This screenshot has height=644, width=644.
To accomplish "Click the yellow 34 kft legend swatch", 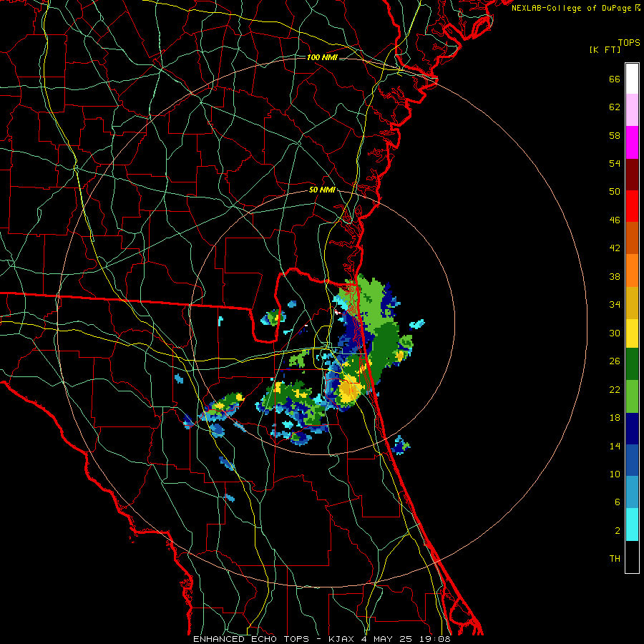I will [632, 333].
